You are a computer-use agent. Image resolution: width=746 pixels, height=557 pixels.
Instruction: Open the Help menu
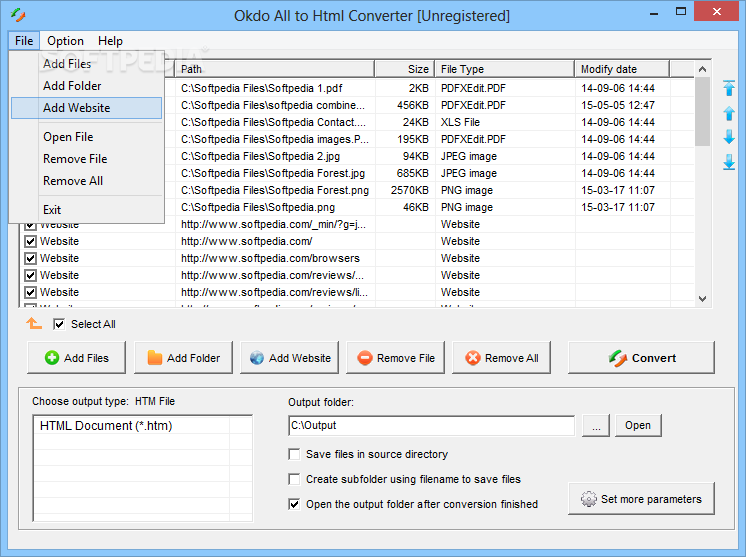(x=110, y=41)
